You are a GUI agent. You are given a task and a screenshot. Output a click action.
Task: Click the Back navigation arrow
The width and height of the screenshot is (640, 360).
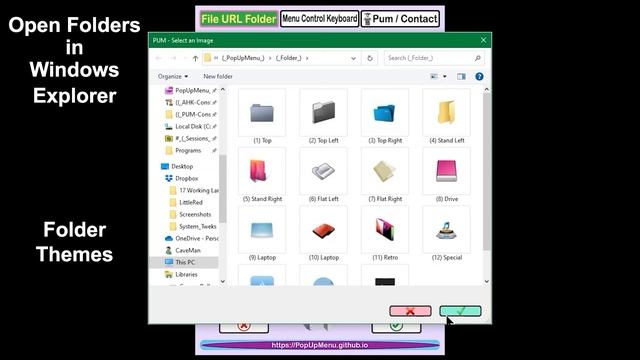[159, 58]
